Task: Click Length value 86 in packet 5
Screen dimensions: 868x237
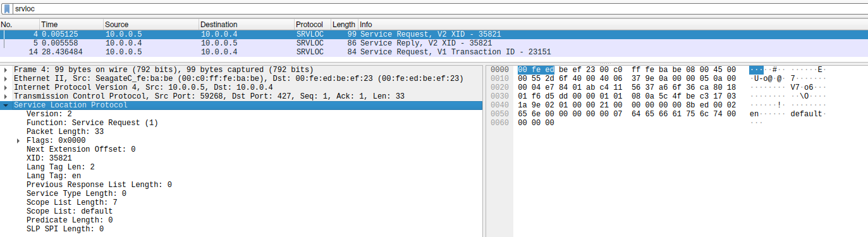Action: pyautogui.click(x=351, y=43)
